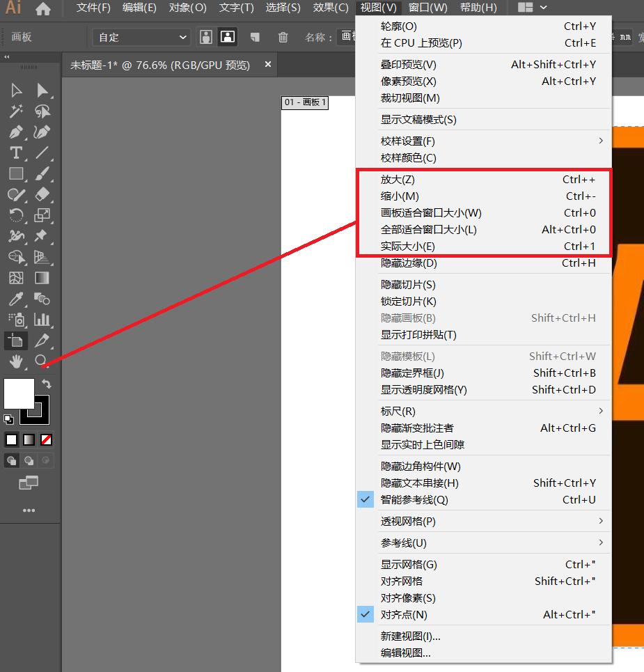Select the Blend tool
The height and width of the screenshot is (672, 644).
click(42, 299)
